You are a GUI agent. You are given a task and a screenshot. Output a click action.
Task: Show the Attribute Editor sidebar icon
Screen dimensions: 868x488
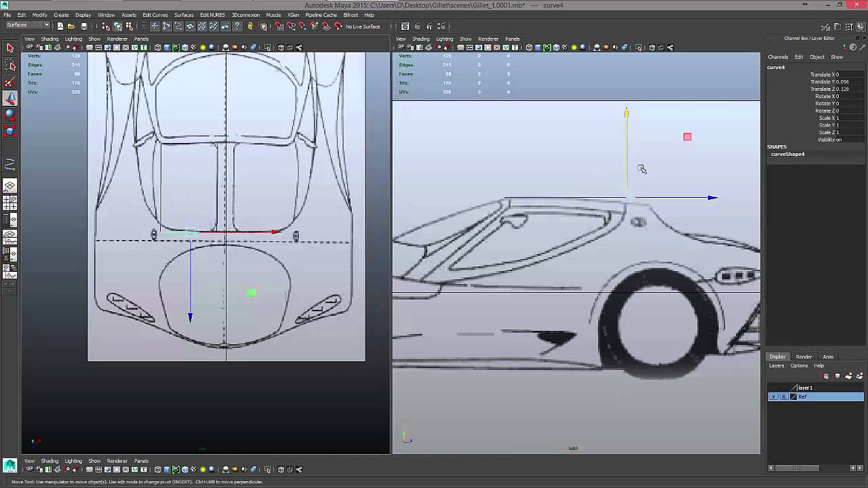pos(838,26)
